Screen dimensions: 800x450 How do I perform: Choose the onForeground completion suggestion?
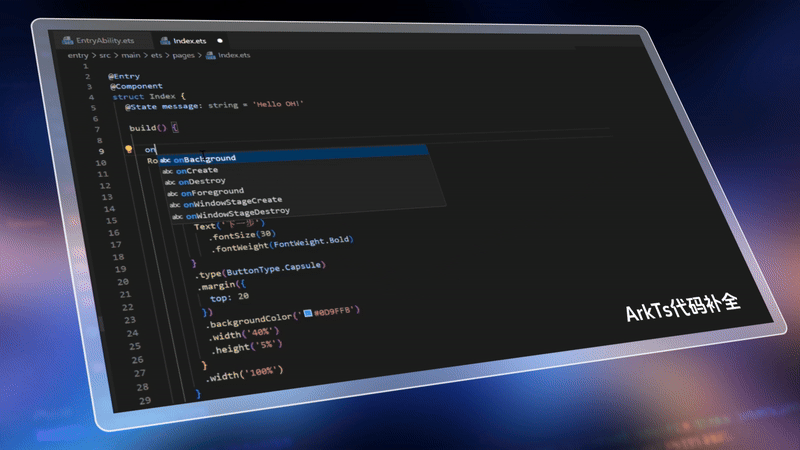click(x=212, y=192)
